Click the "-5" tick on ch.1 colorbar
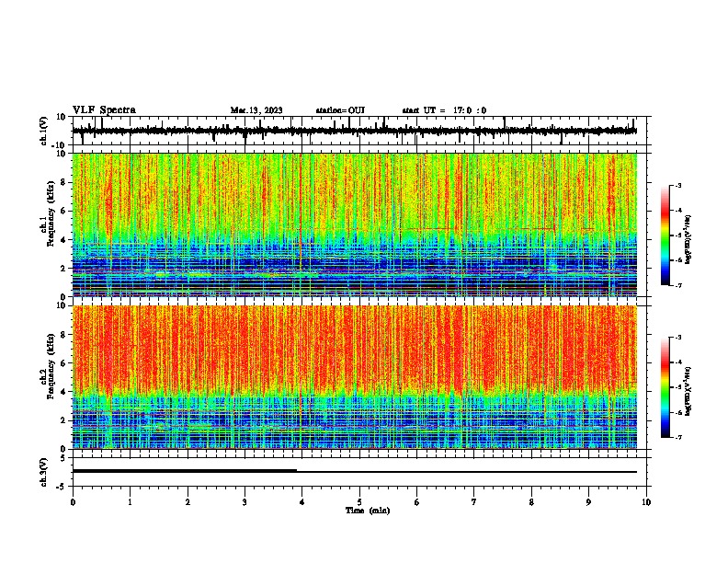Image resolution: width=728 pixels, height=563 pixels. [677, 236]
